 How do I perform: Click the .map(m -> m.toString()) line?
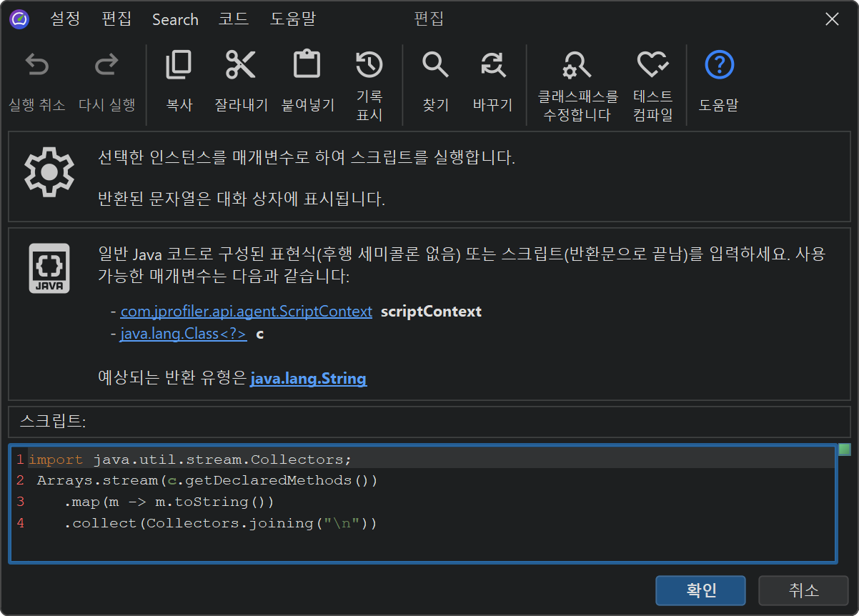169,502
